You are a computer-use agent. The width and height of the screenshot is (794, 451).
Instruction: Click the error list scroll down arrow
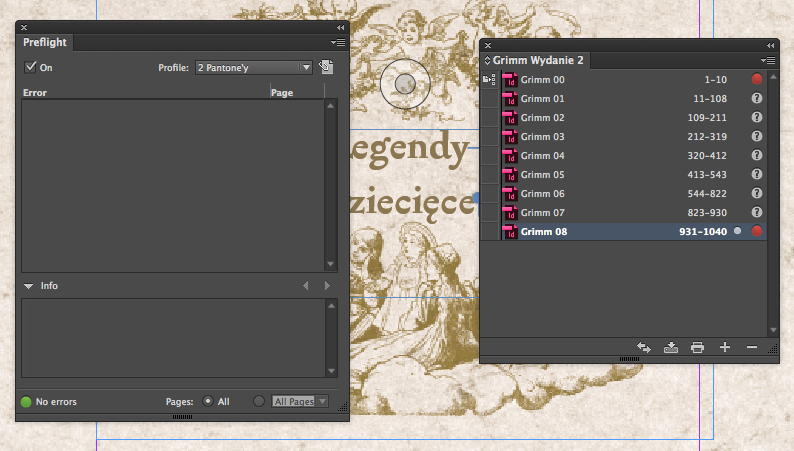331,264
